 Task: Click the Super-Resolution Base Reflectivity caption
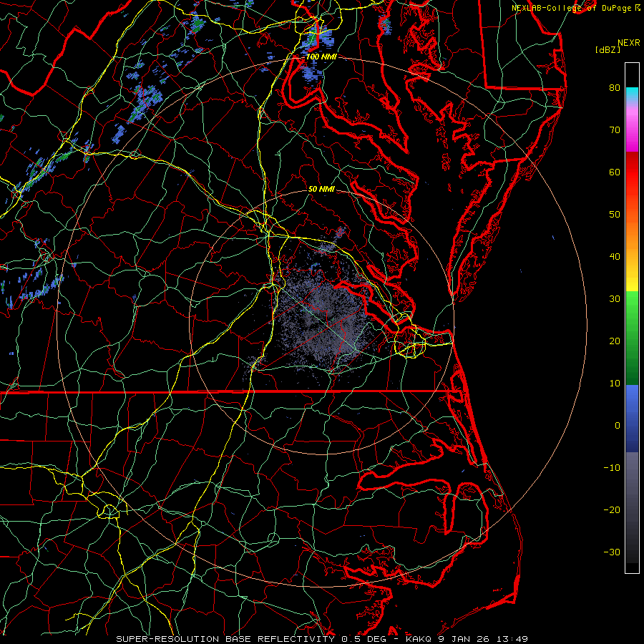pyautogui.click(x=225, y=639)
